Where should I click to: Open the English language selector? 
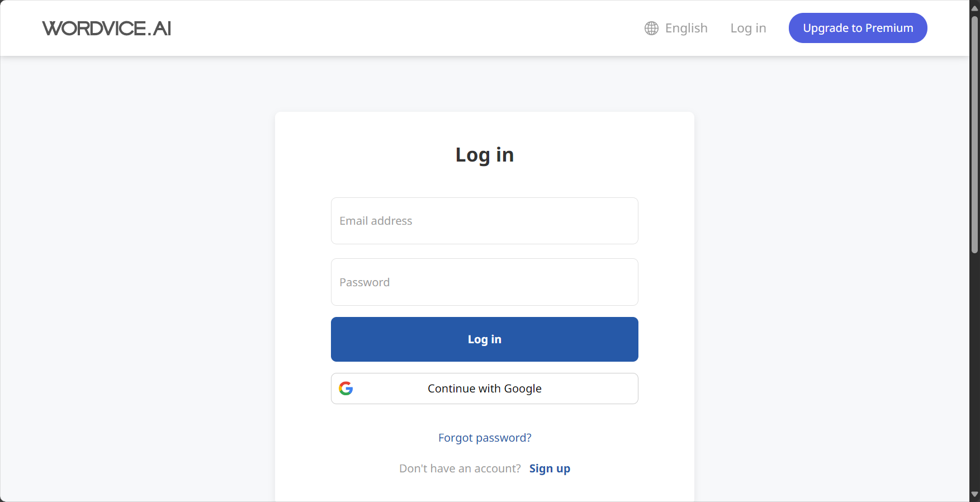click(676, 28)
